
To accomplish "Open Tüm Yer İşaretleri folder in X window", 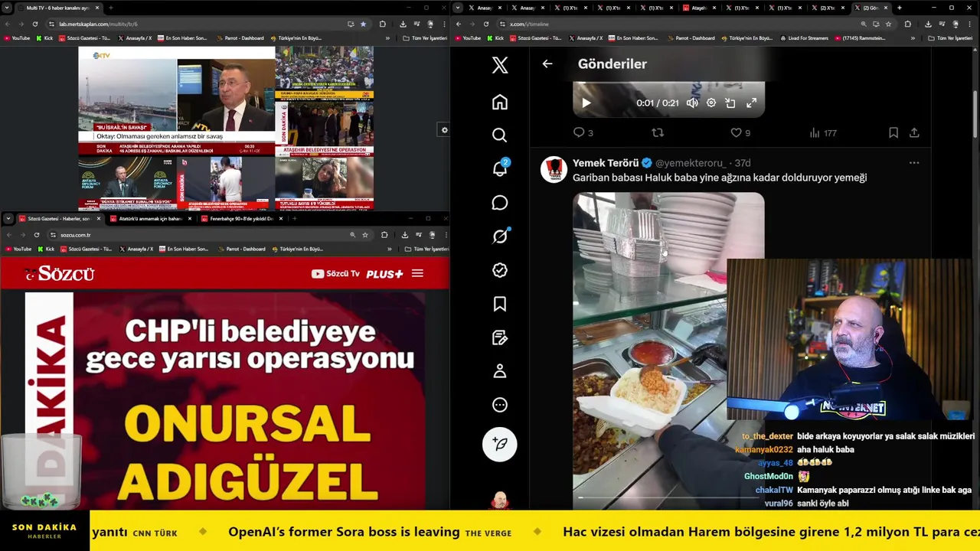I will (x=951, y=38).
